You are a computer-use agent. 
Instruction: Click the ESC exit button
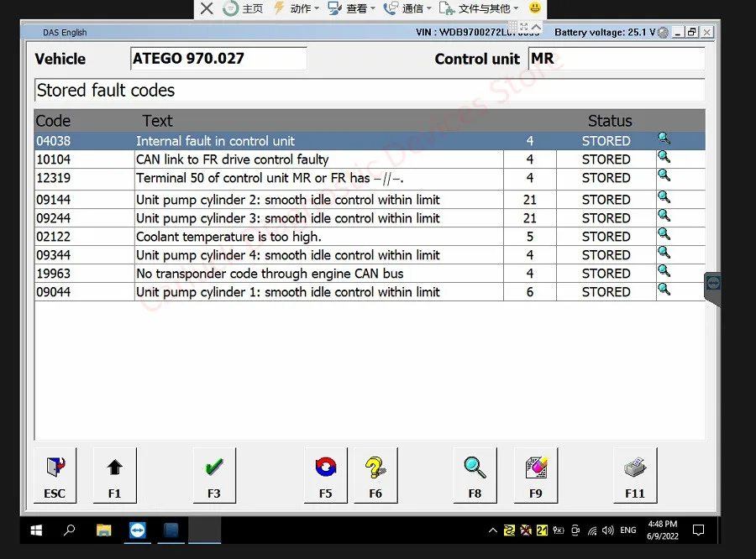[55, 476]
